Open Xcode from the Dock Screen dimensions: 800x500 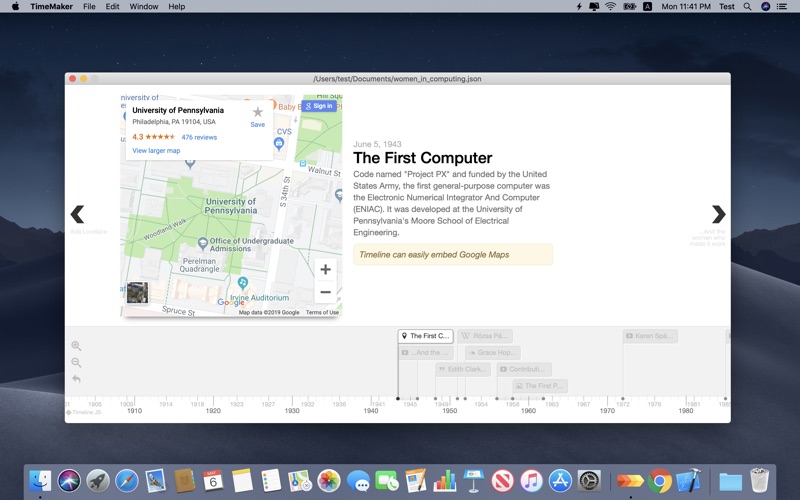point(688,481)
